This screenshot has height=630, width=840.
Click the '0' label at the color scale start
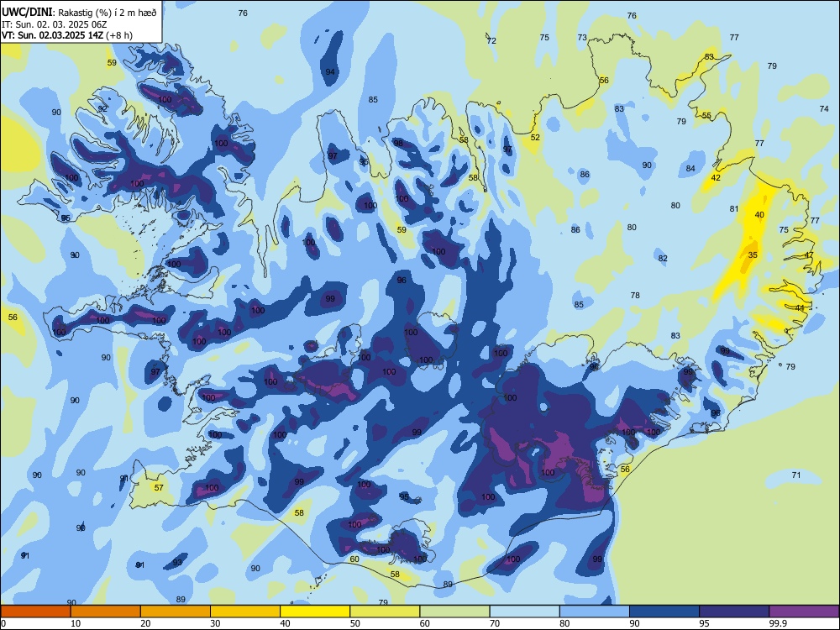point(3,623)
